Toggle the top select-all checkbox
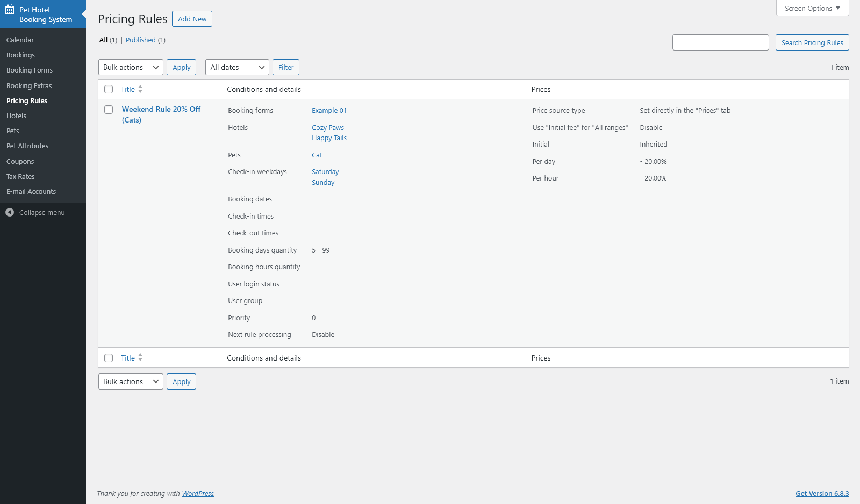Image resolution: width=860 pixels, height=504 pixels. coord(109,89)
